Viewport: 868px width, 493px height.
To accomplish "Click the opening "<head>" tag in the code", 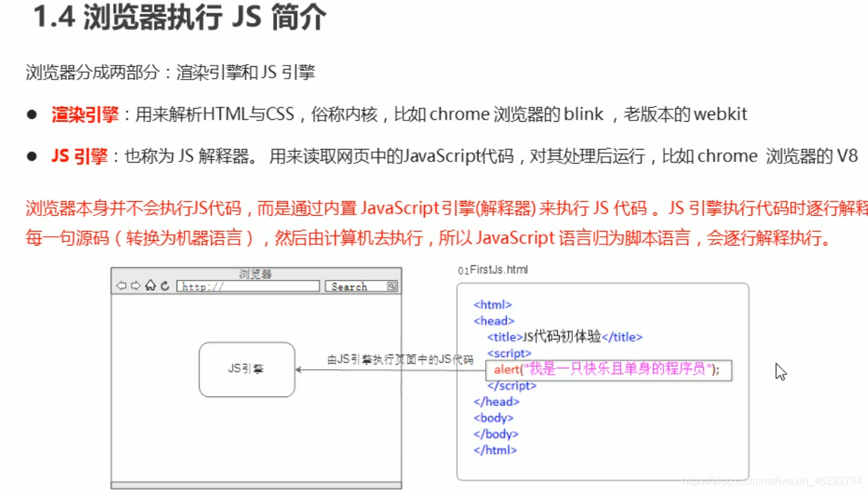I will click(x=494, y=321).
